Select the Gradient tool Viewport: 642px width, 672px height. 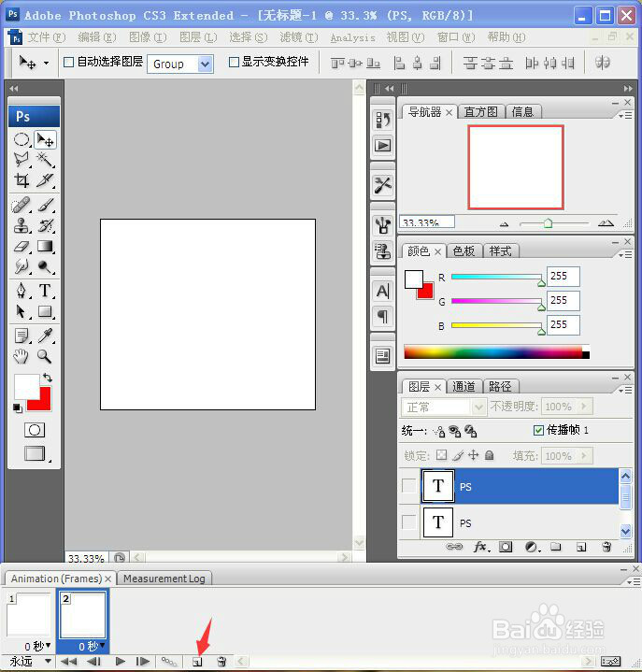coord(45,247)
